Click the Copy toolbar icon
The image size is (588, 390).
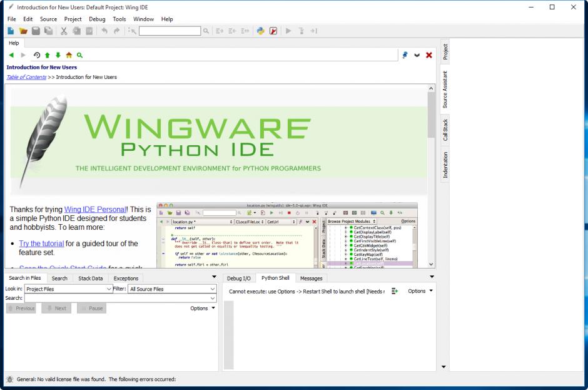pos(76,31)
